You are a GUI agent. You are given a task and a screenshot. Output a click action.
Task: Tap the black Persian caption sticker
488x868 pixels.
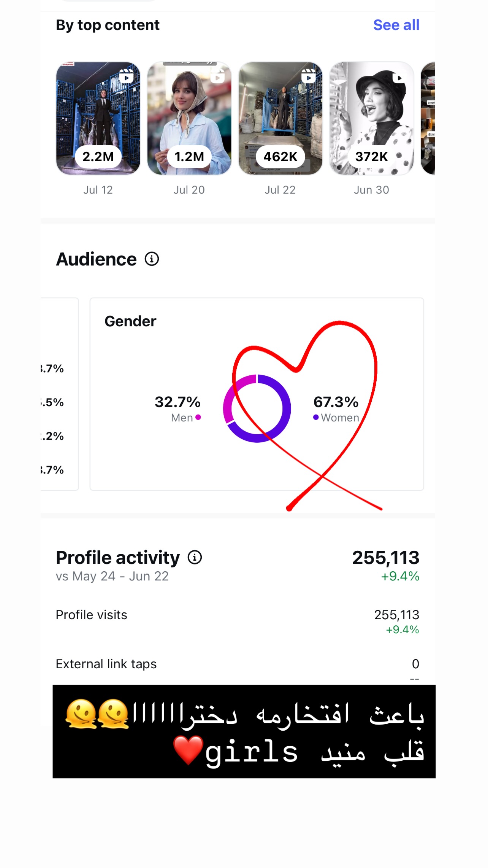[x=244, y=731]
